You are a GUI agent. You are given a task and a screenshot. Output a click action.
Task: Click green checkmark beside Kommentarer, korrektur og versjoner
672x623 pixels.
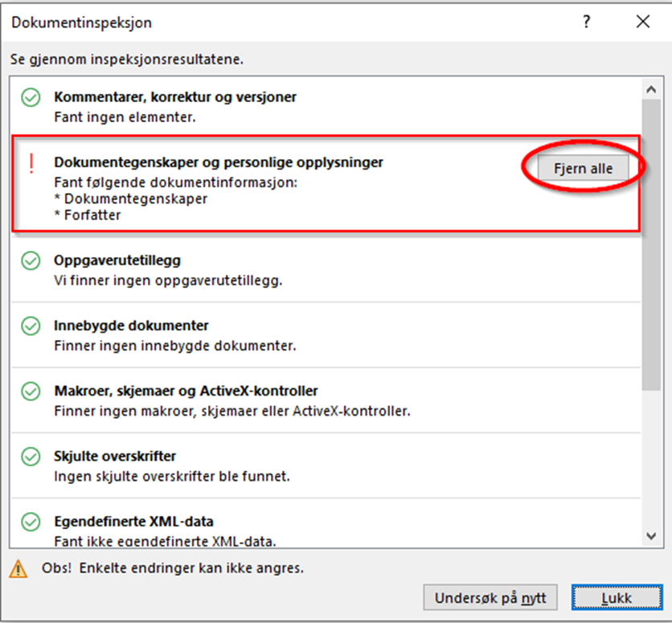tap(31, 98)
